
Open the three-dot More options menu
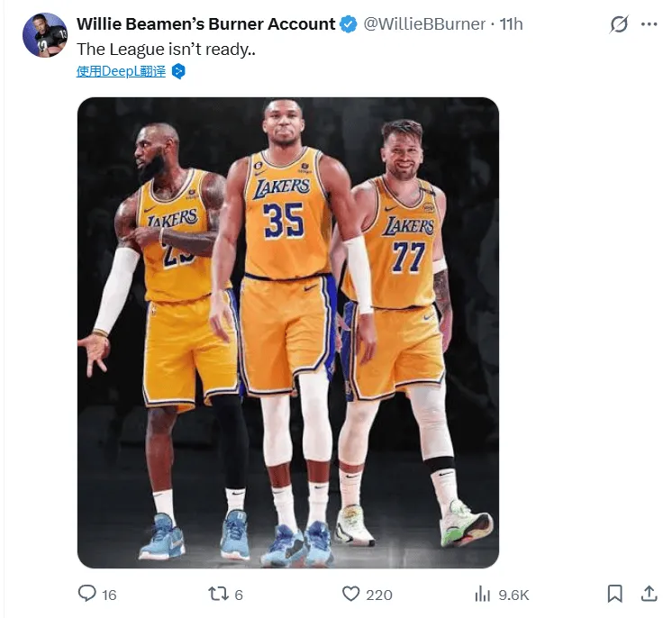coord(649,24)
